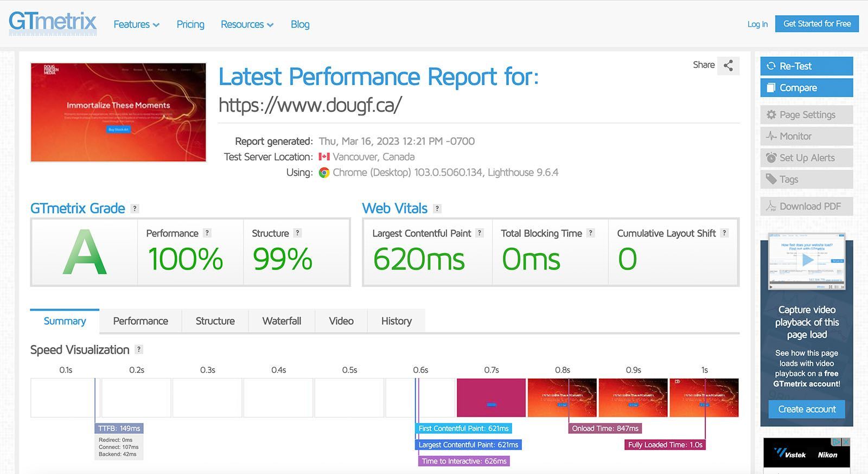
Task: Click the Canada flag icon
Action: [324, 157]
